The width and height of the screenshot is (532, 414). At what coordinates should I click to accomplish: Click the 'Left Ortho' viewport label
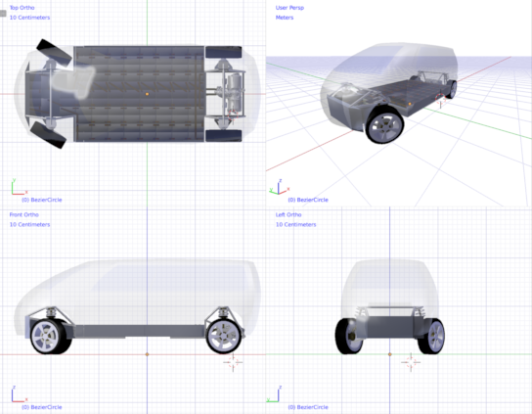288,214
